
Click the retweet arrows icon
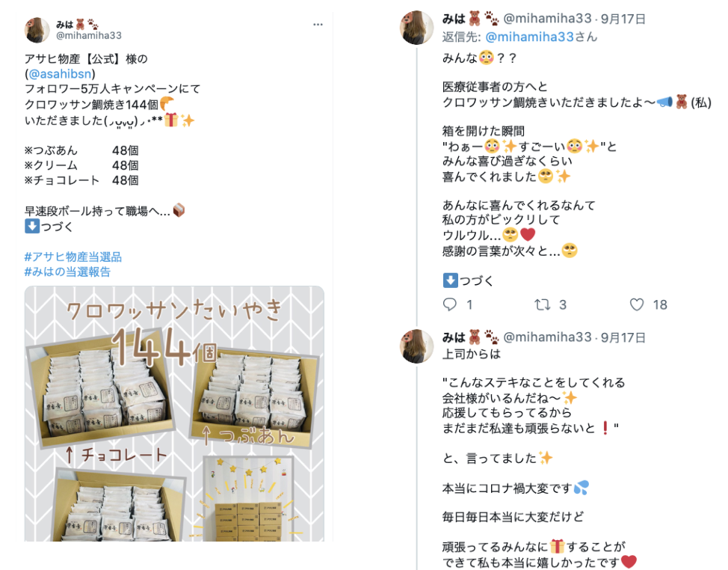click(x=543, y=304)
